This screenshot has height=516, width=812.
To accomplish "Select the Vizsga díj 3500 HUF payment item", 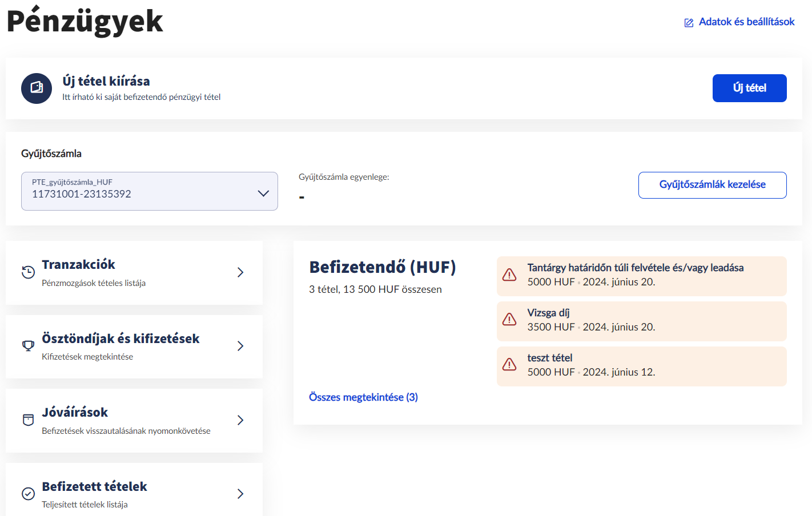I will (x=641, y=321).
